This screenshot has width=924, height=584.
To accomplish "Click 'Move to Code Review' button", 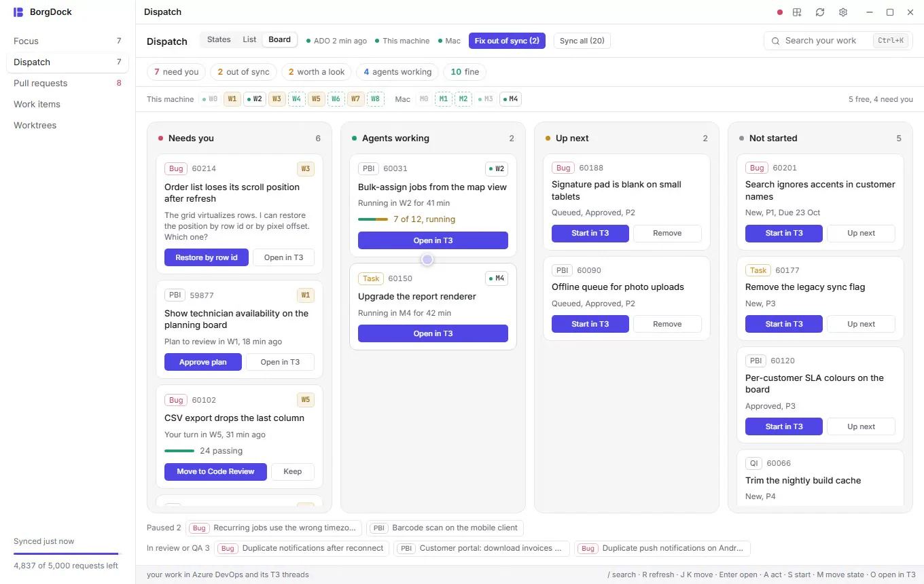I will tap(215, 471).
